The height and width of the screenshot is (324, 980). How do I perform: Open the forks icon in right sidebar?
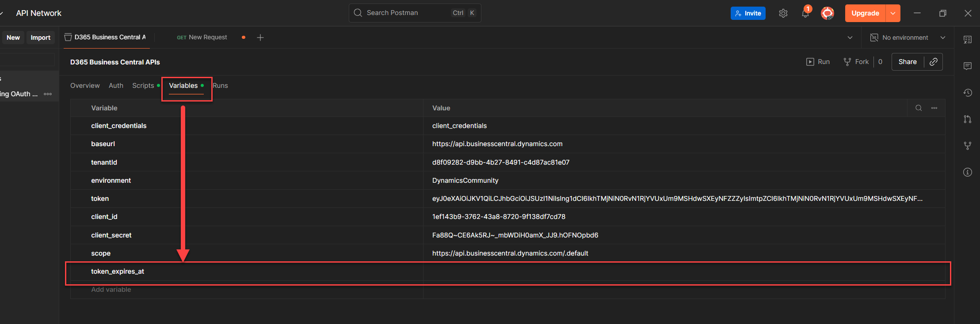[968, 146]
